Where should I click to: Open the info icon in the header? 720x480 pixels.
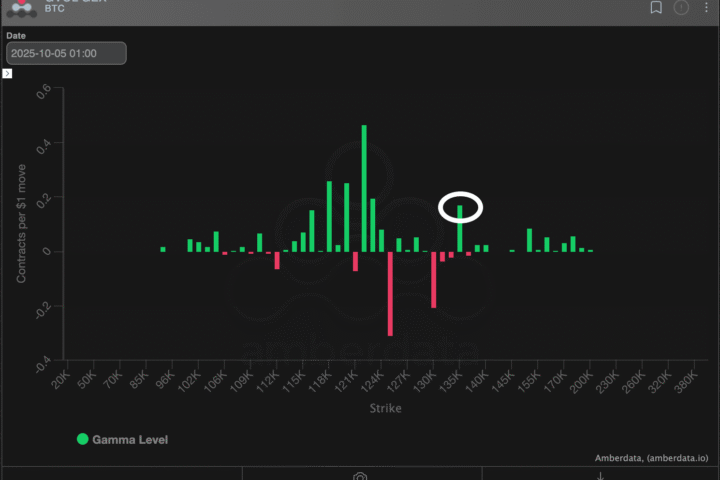pos(681,8)
